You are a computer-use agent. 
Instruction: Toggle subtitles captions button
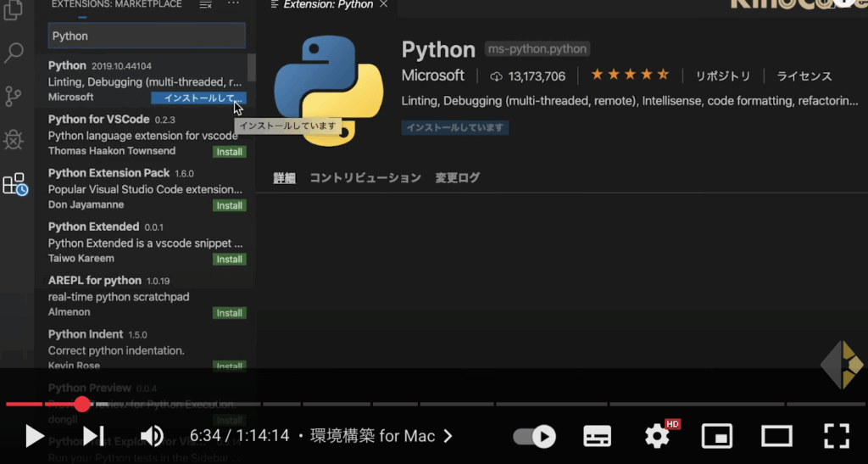(598, 436)
